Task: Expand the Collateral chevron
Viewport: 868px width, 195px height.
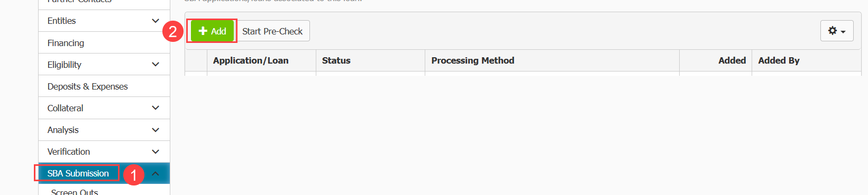Action: 156,108
